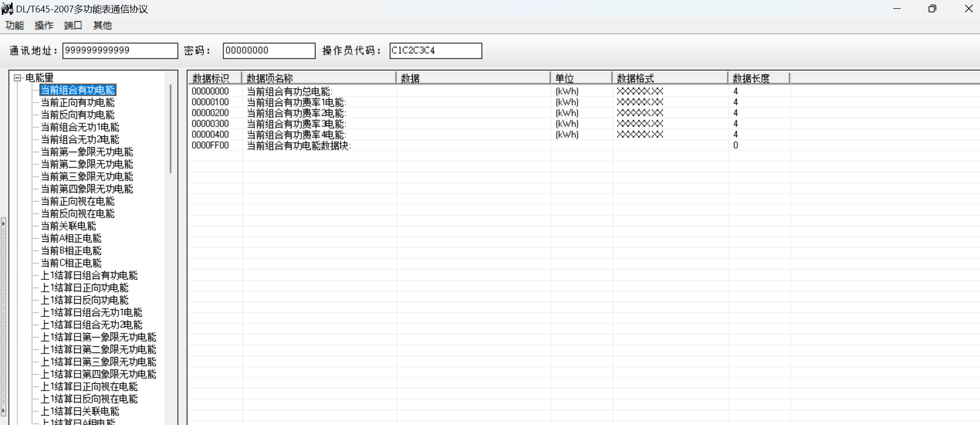Select 当前反向有功电能 tree item

click(x=78, y=115)
